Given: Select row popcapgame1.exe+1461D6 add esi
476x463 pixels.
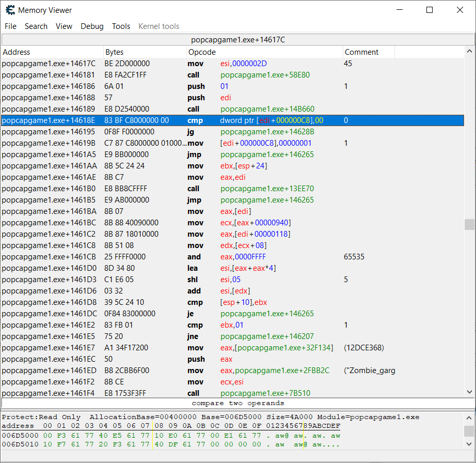Looking at the screenshot, I should pos(232,291).
